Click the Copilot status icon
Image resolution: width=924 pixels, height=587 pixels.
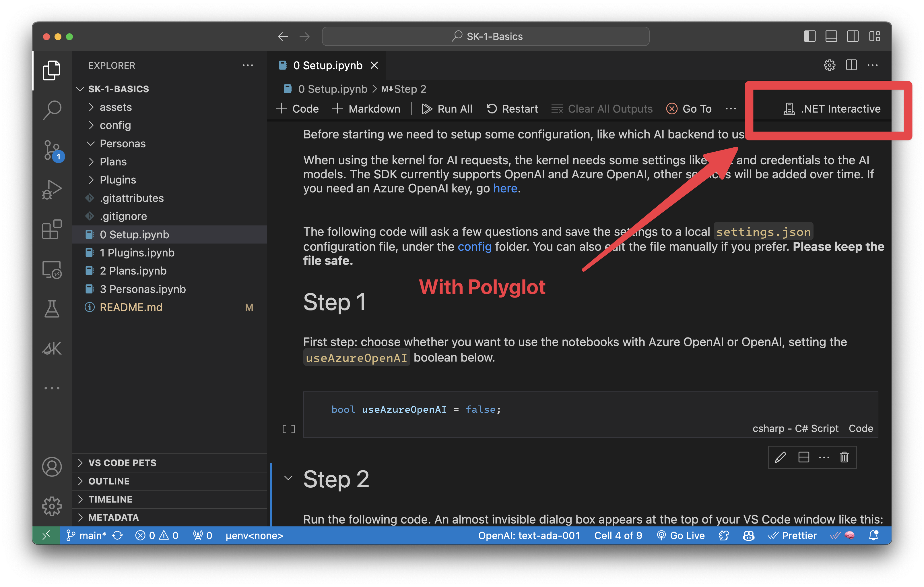coord(748,535)
